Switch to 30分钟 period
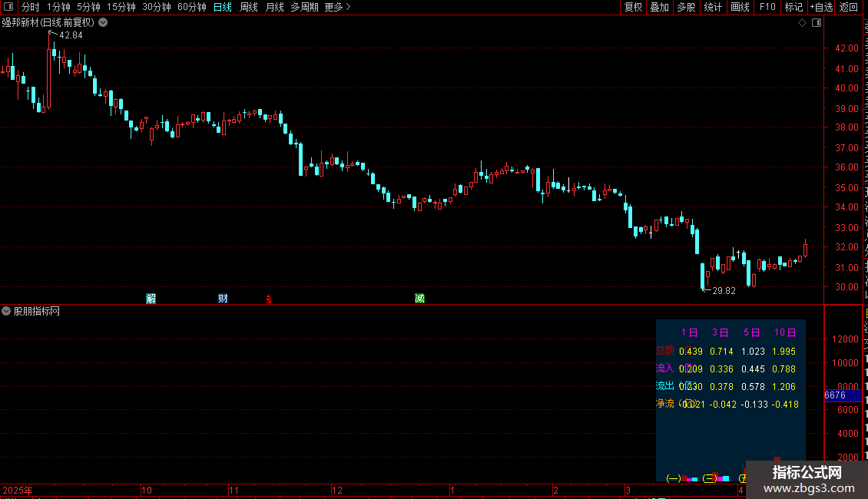The width and height of the screenshot is (868, 499). click(x=157, y=7)
